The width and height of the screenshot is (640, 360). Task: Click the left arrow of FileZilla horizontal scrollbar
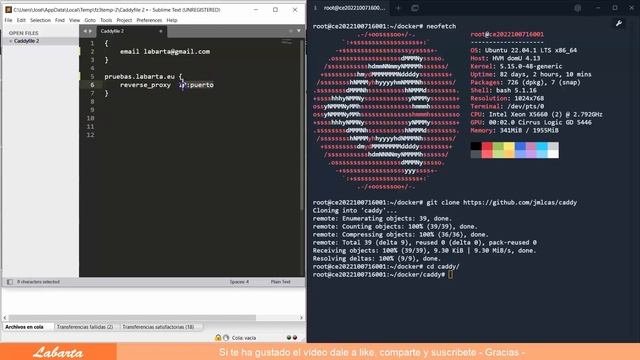coord(5,318)
